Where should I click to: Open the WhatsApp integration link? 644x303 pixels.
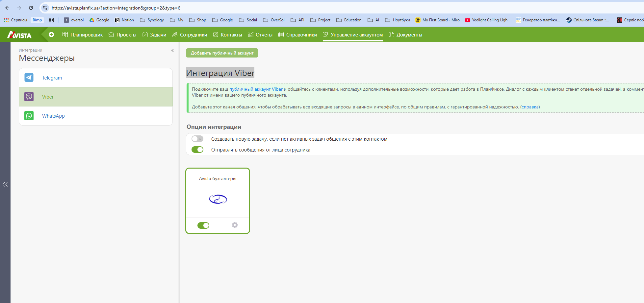click(53, 116)
